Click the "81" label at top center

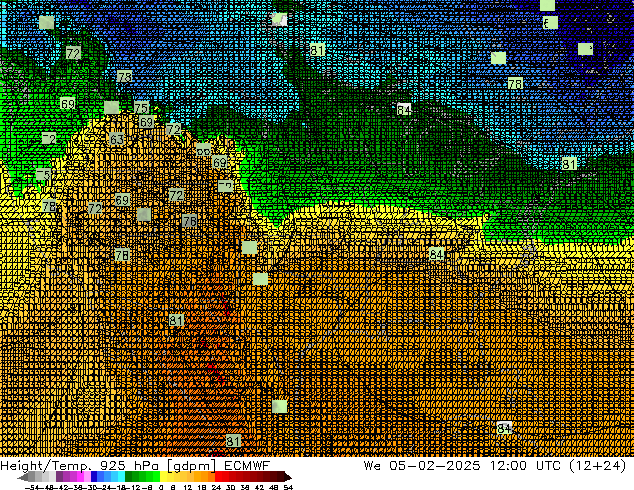[317, 50]
